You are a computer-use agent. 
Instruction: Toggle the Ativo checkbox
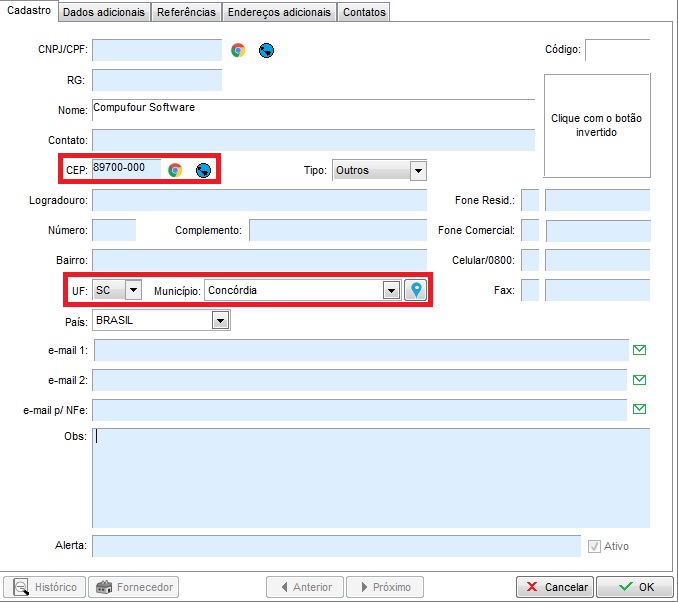point(595,546)
